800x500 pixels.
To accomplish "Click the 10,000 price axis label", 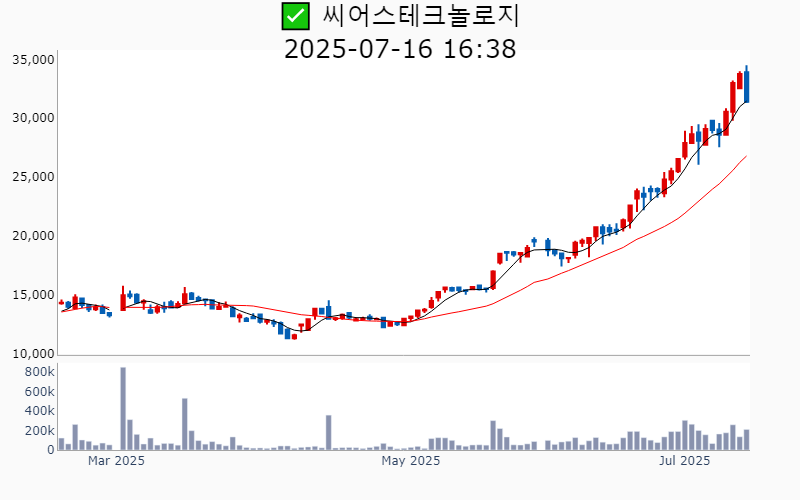I will (x=33, y=354).
